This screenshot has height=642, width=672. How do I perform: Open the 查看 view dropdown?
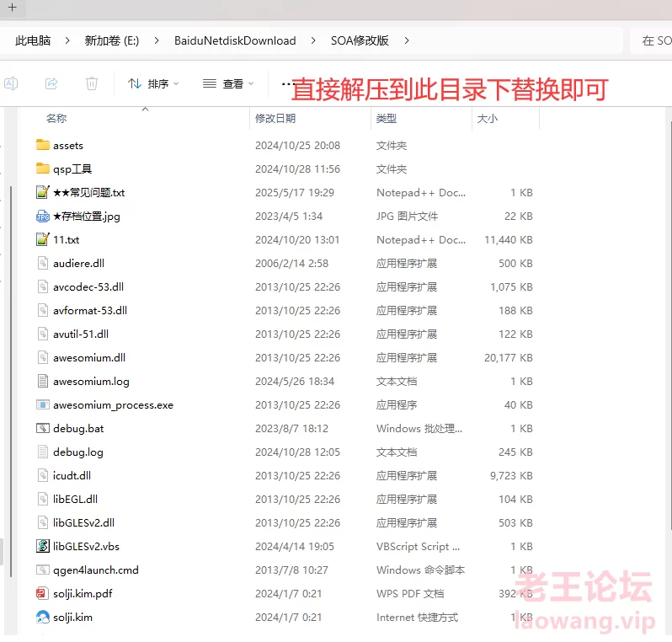(x=228, y=83)
